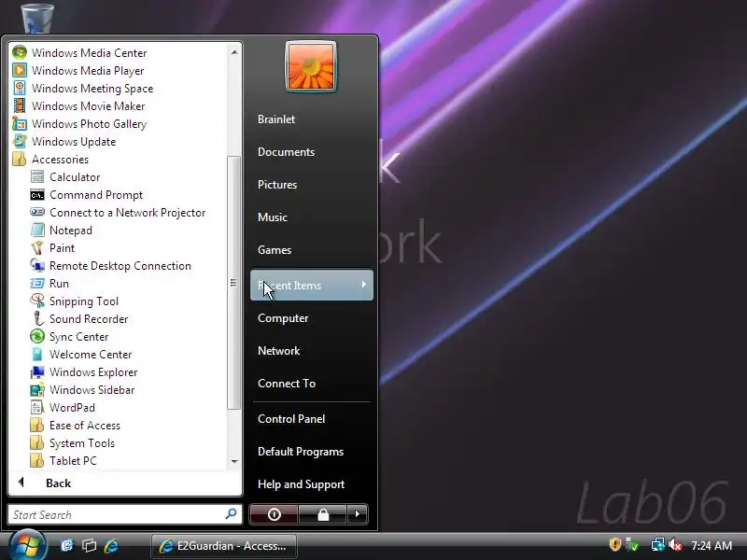Open the Calculator icon

[37, 177]
